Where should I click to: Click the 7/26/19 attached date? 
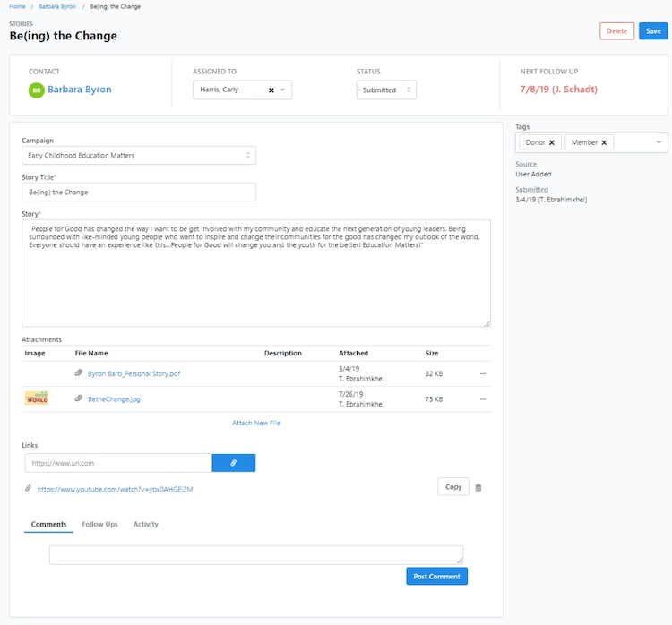point(350,394)
